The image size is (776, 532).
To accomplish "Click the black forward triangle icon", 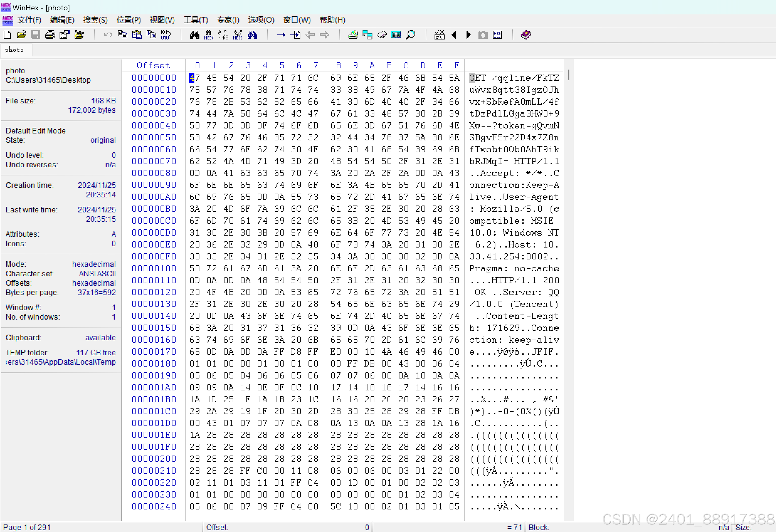I will [x=468, y=35].
